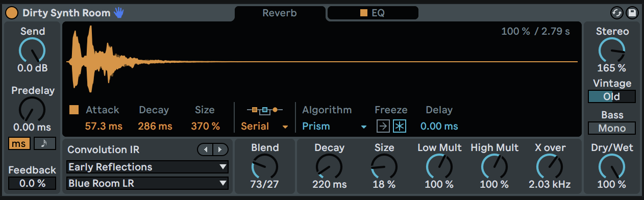Viewport: 644px width, 200px height.
Task: Adjust the Dry/Wet knob
Action: click(612, 167)
